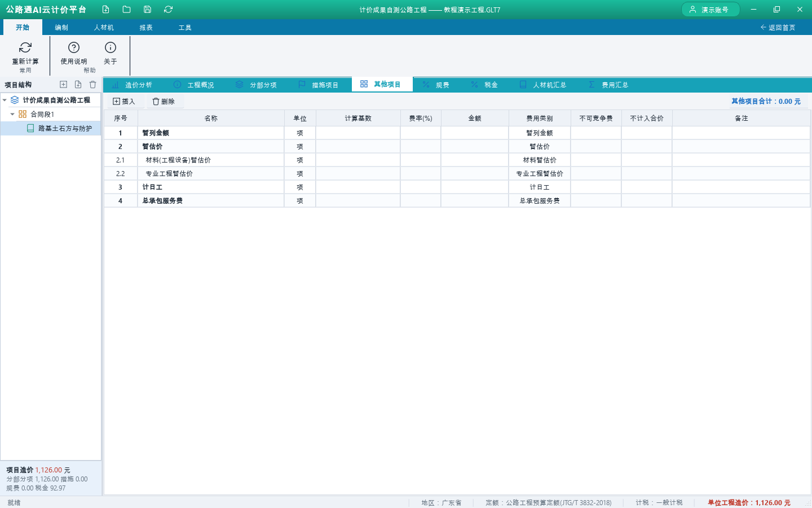Click the add document icon in 项目结构 header
Viewport: 812px width, 508px height.
click(x=78, y=84)
